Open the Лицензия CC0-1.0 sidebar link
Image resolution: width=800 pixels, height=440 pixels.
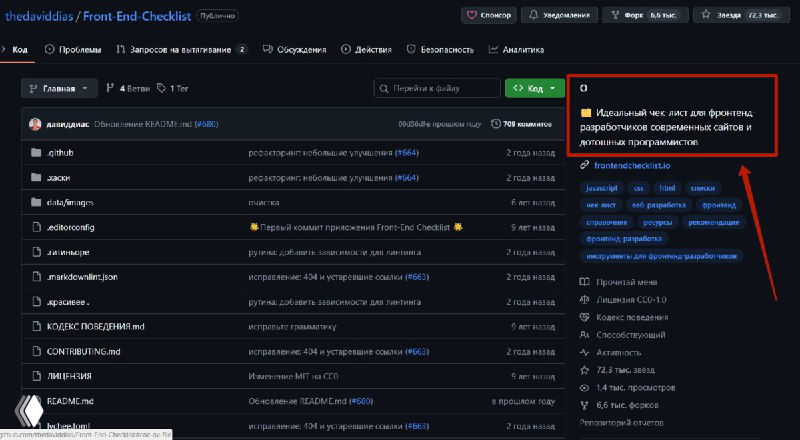(631, 300)
